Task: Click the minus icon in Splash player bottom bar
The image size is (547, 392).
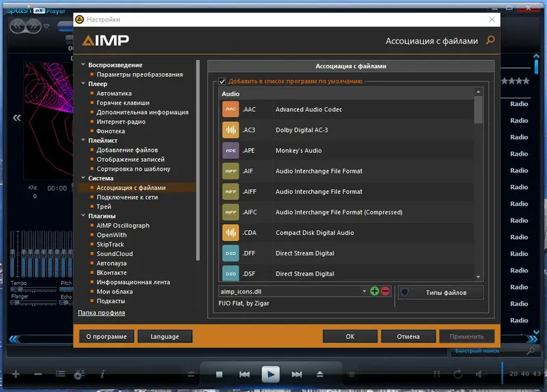Action: (38, 374)
